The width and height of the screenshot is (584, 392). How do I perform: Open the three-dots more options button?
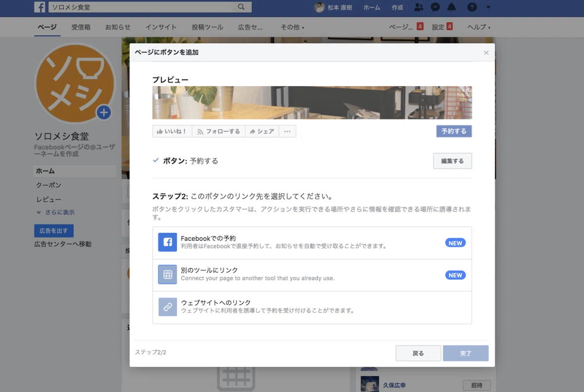click(287, 131)
